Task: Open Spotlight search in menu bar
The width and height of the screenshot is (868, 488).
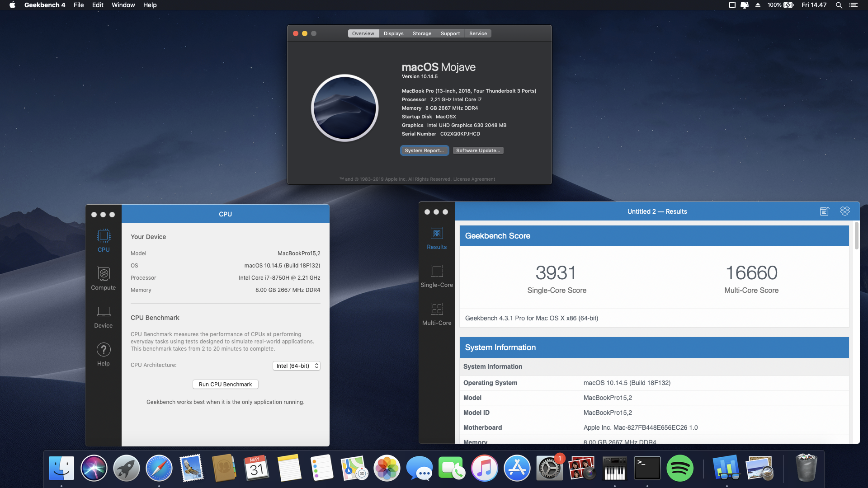Action: click(x=839, y=5)
